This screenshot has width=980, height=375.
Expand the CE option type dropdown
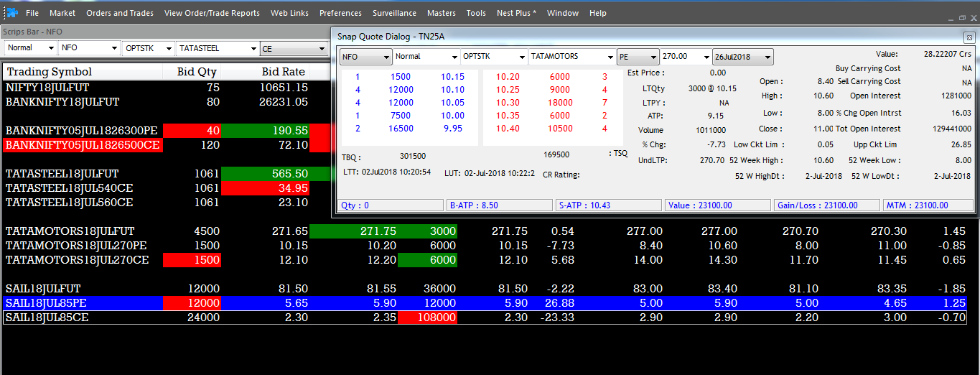click(322, 49)
